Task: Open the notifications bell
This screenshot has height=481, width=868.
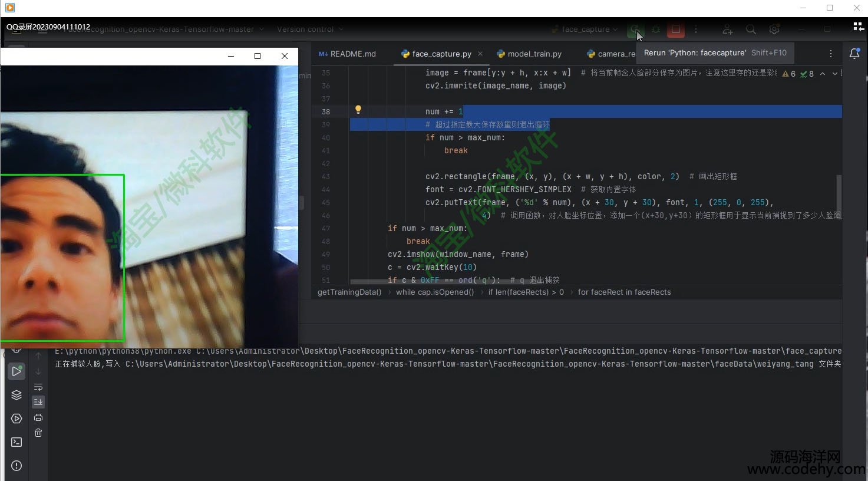Action: coord(854,54)
